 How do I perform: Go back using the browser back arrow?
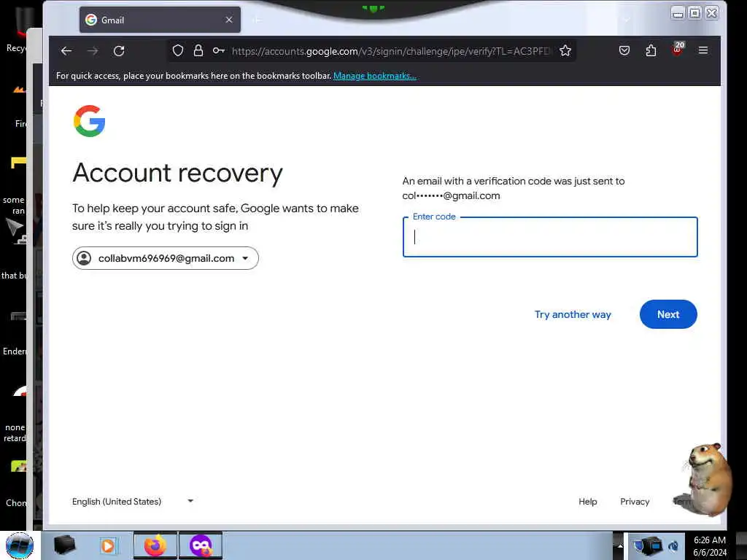pyautogui.click(x=66, y=51)
